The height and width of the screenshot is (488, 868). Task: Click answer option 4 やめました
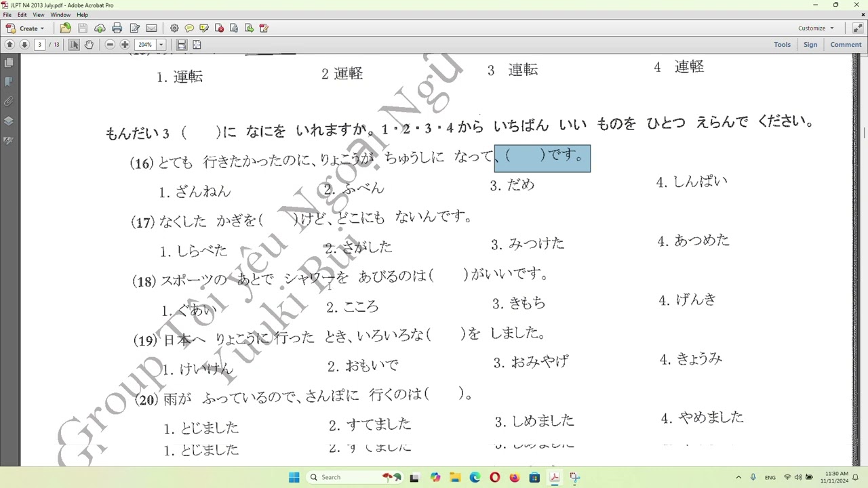(x=702, y=418)
